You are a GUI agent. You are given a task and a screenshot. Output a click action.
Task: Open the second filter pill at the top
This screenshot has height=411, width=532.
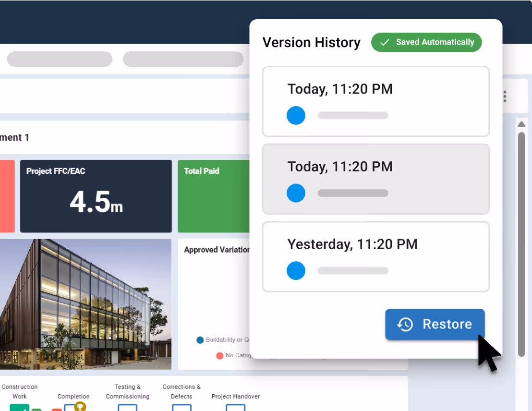[183, 59]
